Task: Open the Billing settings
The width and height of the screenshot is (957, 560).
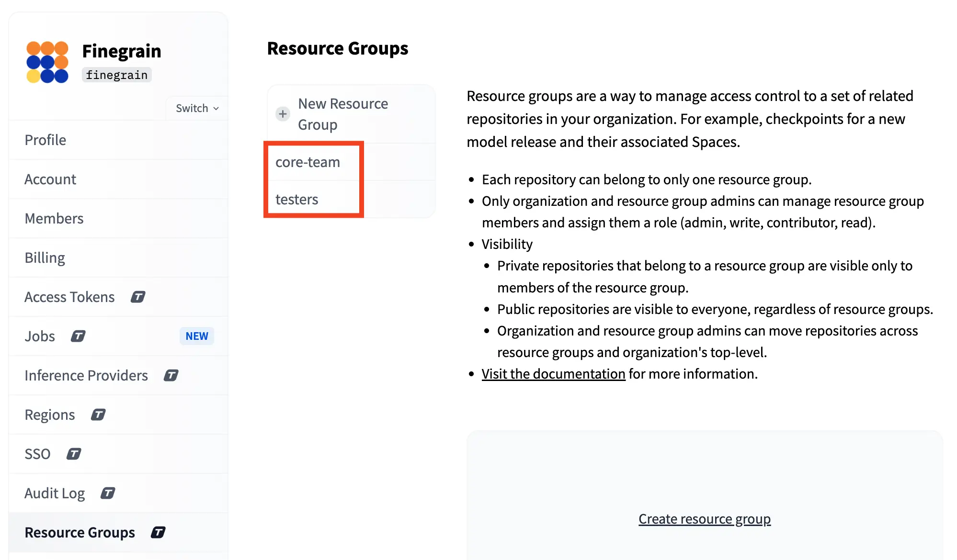Action: click(x=45, y=258)
